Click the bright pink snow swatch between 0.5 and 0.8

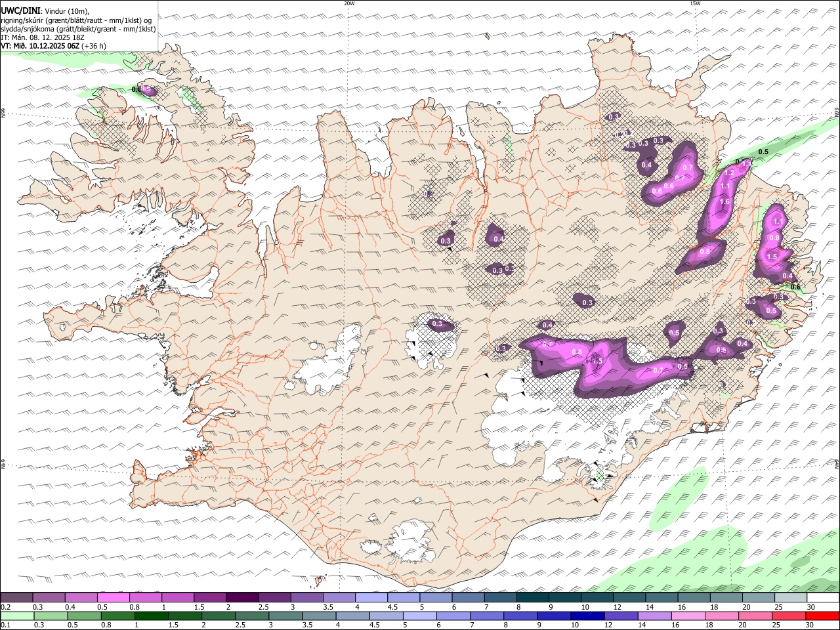pyautogui.click(x=113, y=597)
